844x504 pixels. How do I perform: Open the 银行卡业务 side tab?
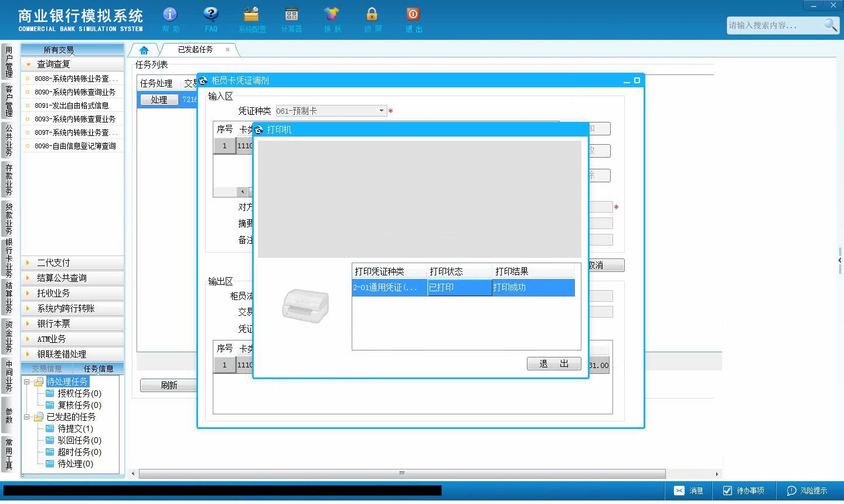[x=8, y=258]
